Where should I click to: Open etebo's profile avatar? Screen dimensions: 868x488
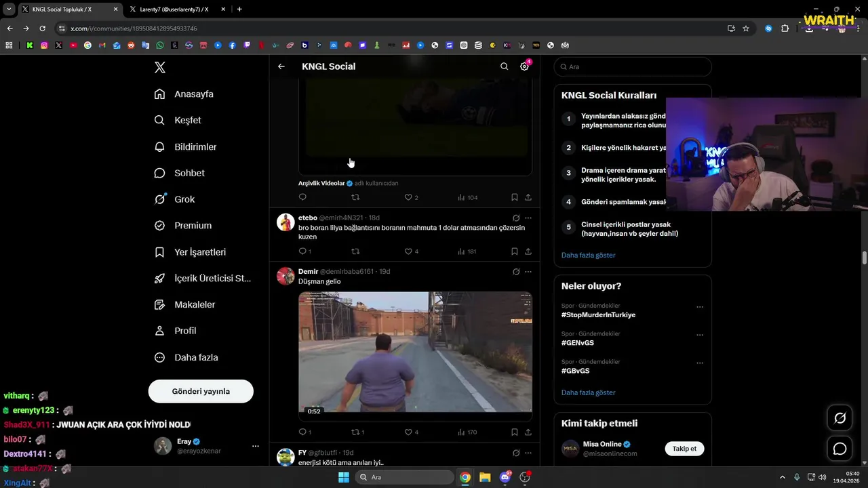[285, 222]
